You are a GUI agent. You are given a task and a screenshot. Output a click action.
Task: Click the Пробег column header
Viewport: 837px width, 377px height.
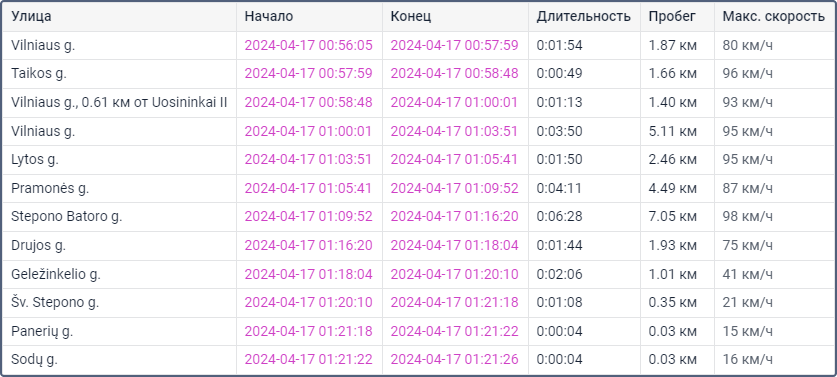tap(672, 17)
